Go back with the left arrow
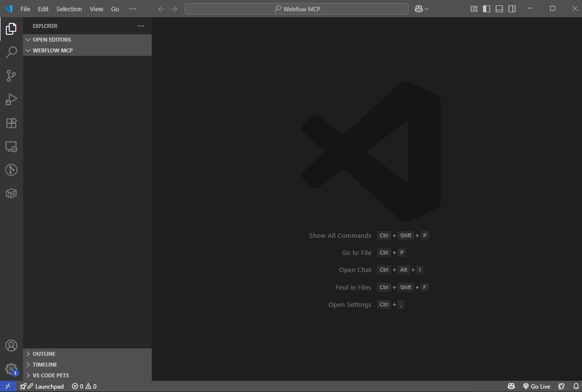 pos(161,9)
